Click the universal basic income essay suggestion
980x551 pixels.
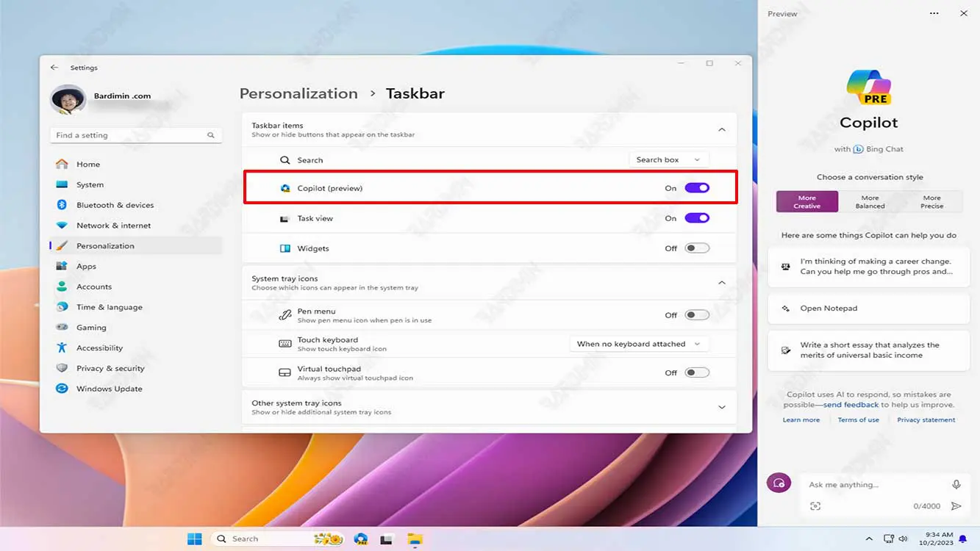click(x=868, y=350)
